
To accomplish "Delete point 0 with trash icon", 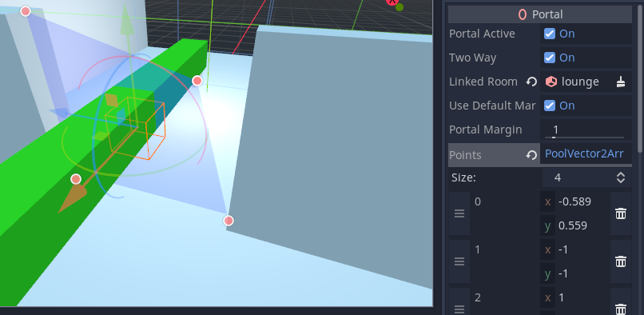I will pyautogui.click(x=621, y=213).
